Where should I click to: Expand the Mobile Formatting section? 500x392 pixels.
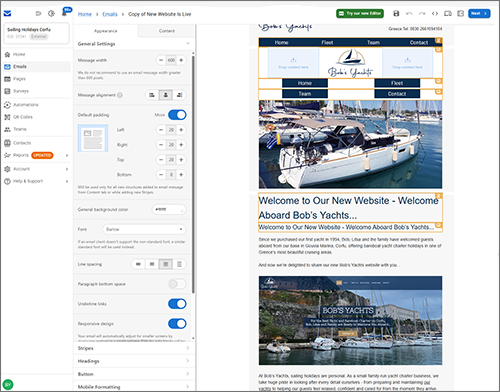(x=134, y=387)
